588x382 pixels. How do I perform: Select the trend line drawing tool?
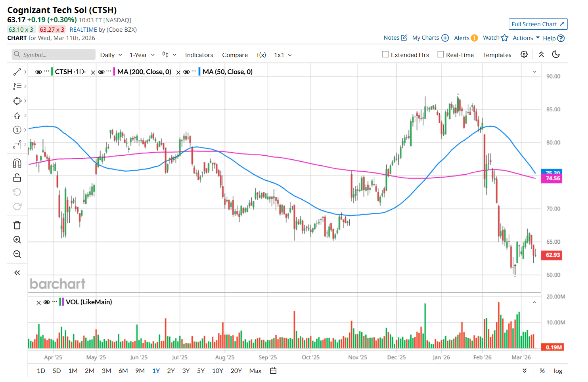tap(17, 72)
